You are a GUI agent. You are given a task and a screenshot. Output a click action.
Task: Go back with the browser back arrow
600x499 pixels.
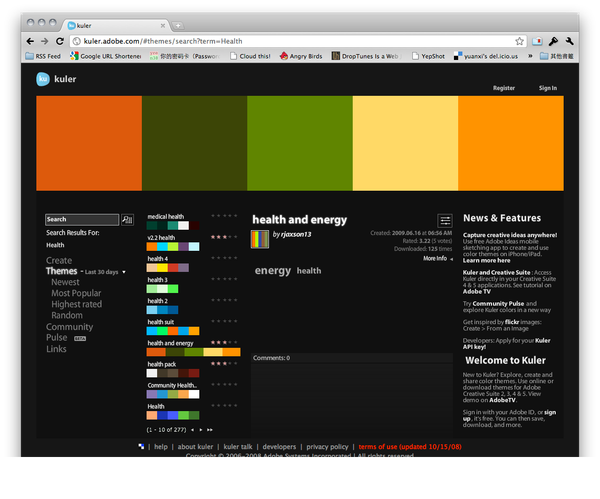[30, 41]
